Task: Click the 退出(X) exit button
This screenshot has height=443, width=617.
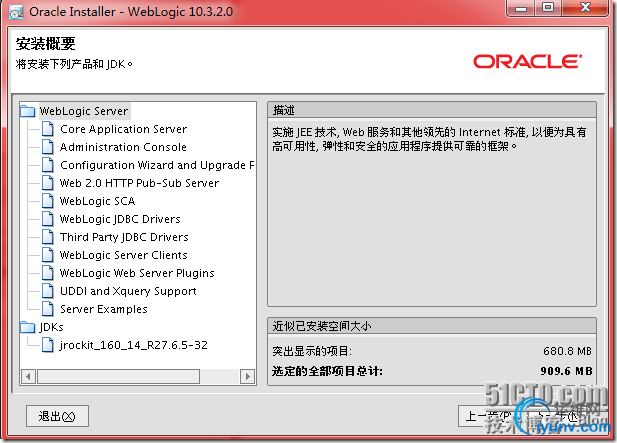Action: pos(57,416)
